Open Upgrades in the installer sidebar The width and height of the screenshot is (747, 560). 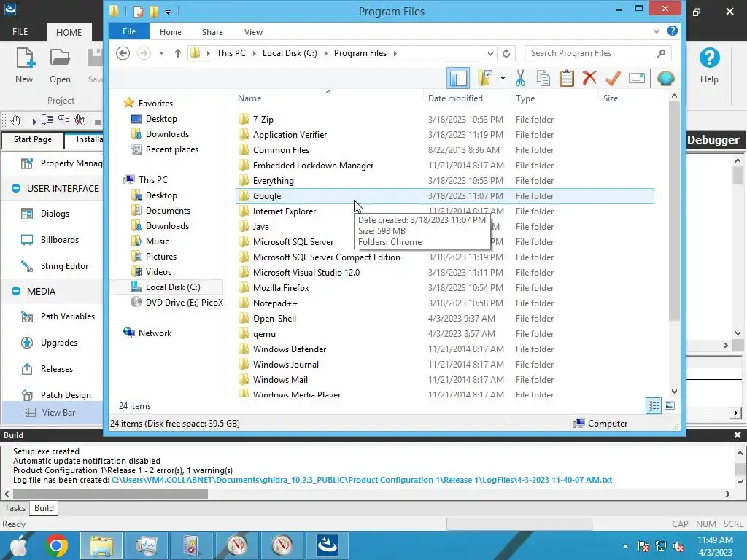pos(50,343)
